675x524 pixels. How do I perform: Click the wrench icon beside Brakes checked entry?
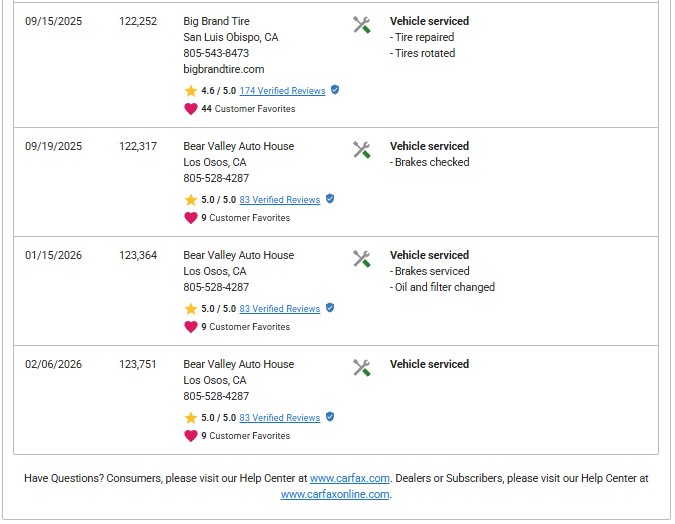(x=362, y=150)
